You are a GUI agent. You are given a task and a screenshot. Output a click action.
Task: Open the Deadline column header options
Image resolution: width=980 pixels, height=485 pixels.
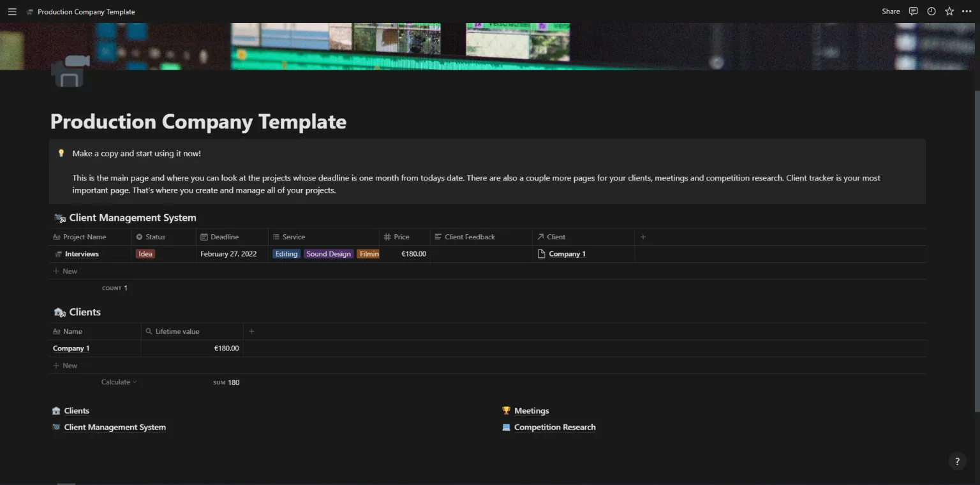point(232,237)
